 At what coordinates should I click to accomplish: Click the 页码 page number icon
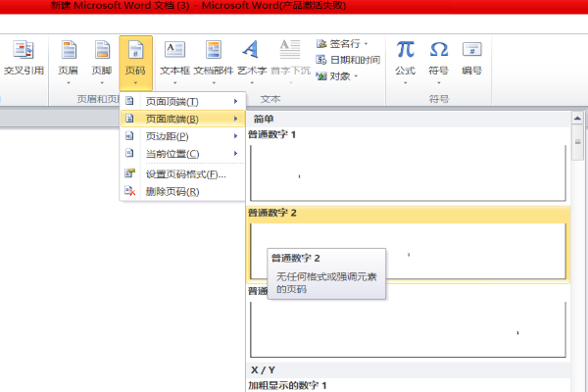coord(135,50)
